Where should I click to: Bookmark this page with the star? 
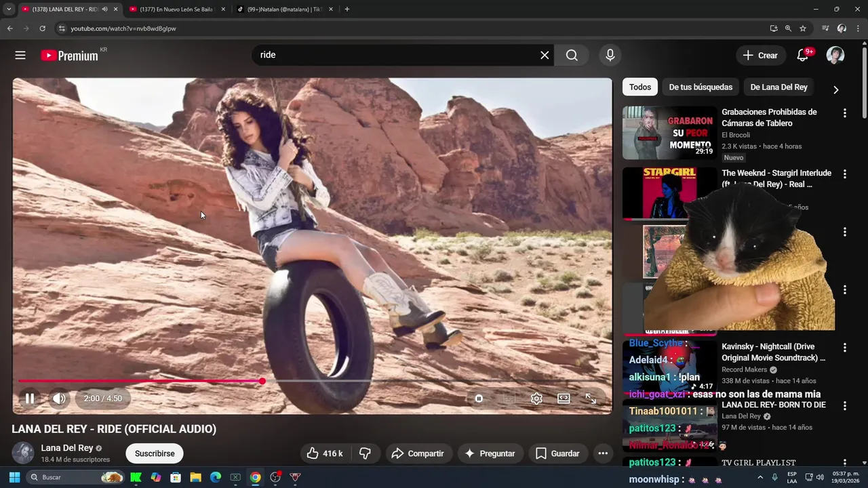[x=803, y=28]
